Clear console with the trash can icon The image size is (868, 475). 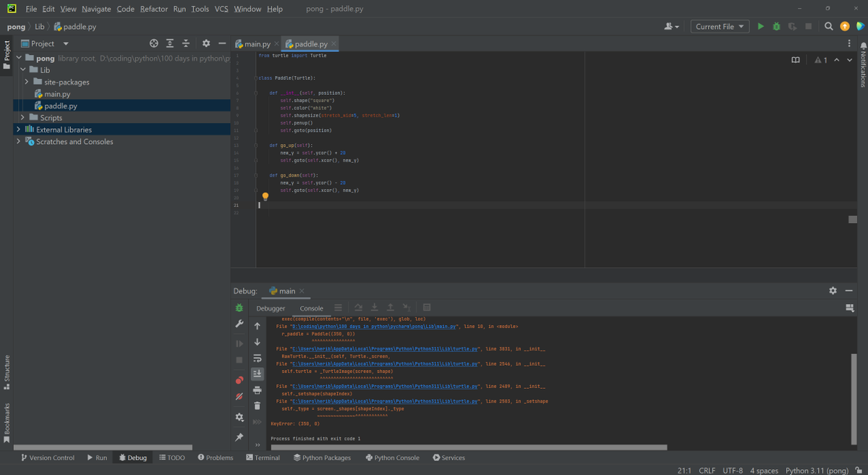257,405
